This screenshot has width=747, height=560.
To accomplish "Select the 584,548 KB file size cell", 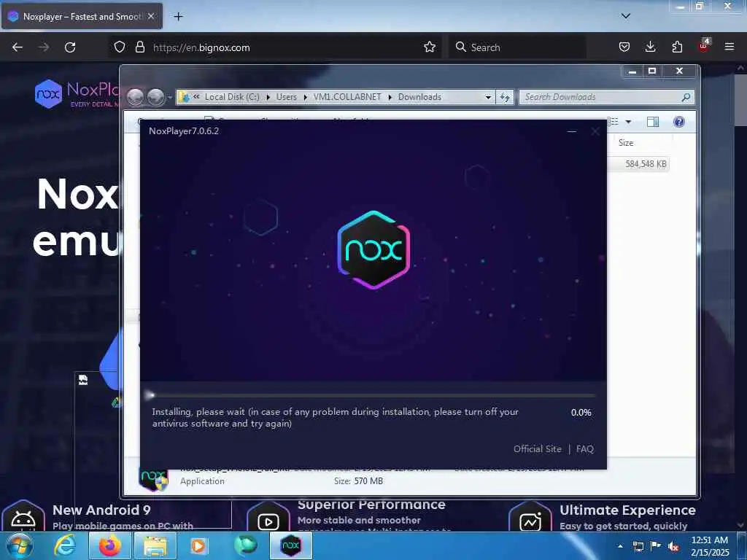I will pos(646,164).
